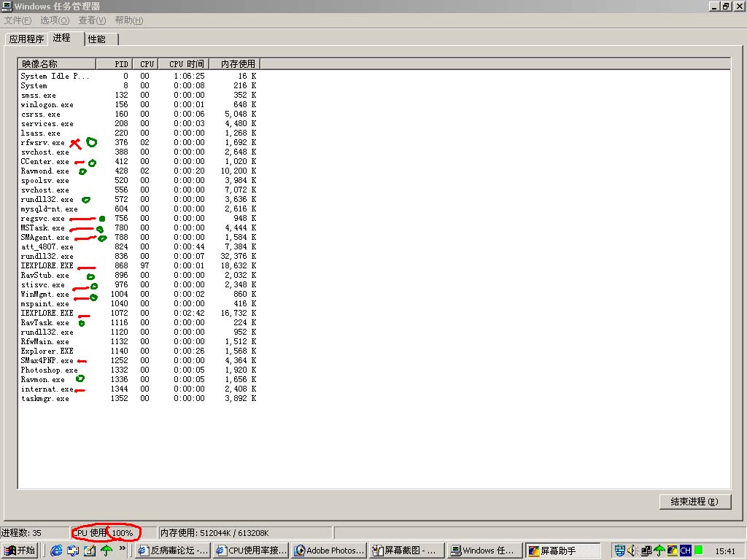Select the mspaint.exe process row
Screen dimensions: 747x560
coord(139,304)
